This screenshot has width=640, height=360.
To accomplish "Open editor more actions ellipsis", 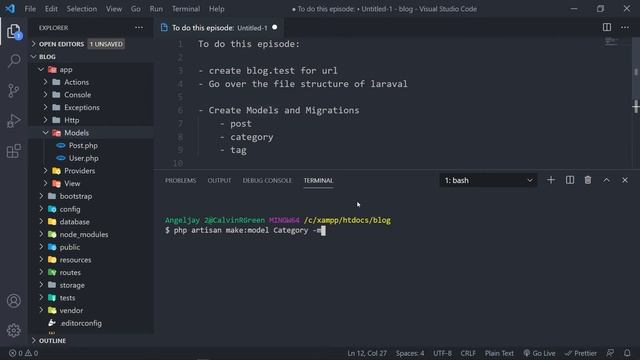I will (625, 27).
